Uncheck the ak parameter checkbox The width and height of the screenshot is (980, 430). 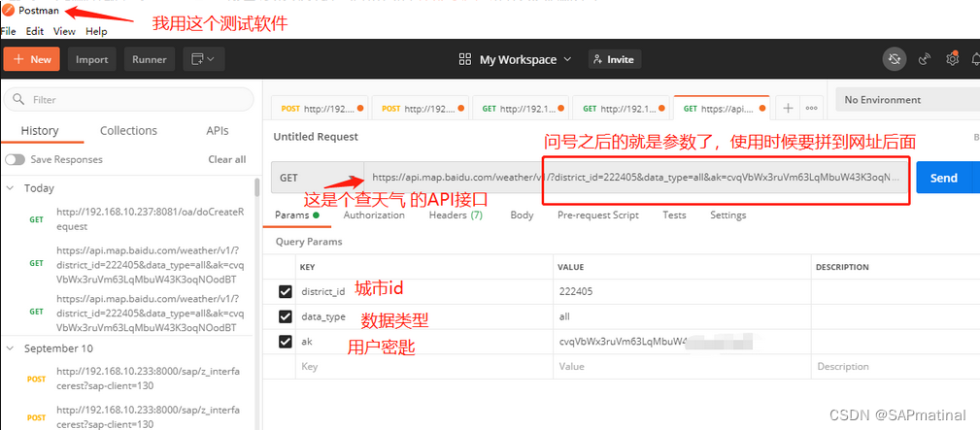pyautogui.click(x=286, y=342)
